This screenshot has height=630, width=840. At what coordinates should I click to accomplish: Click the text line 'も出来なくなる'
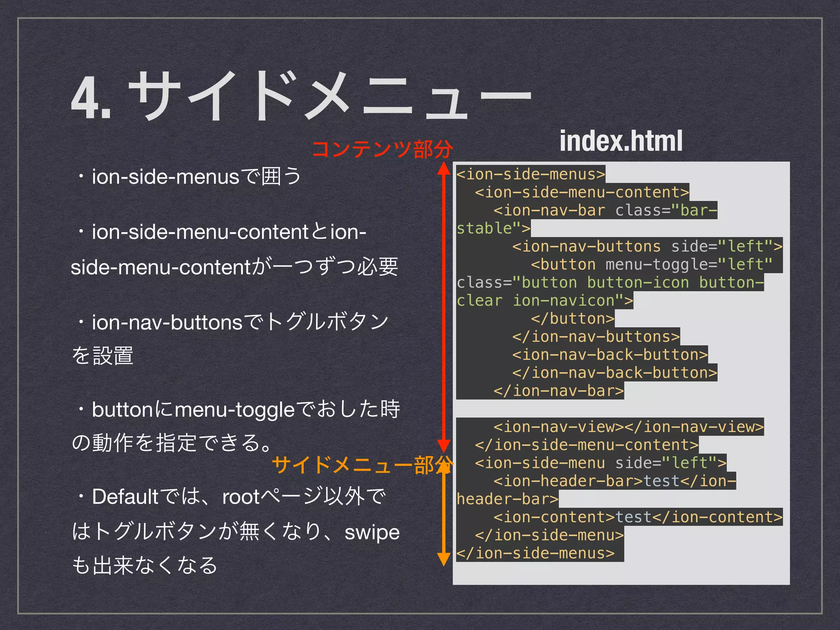[144, 565]
